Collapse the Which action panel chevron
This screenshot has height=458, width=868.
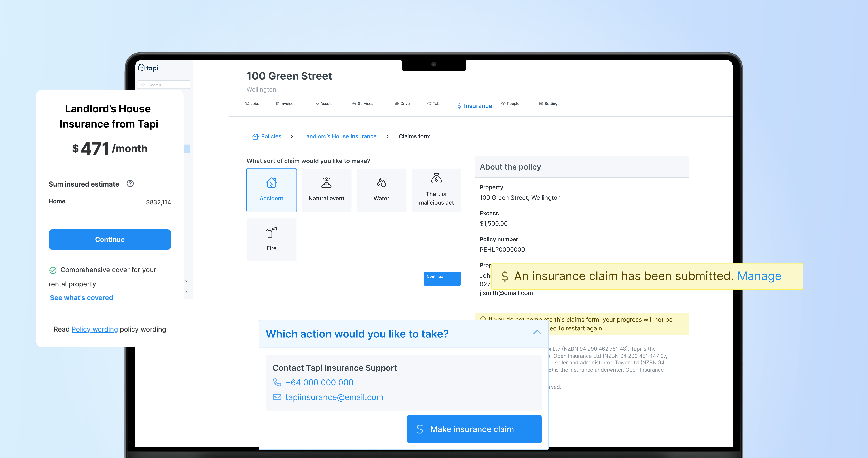[537, 332]
